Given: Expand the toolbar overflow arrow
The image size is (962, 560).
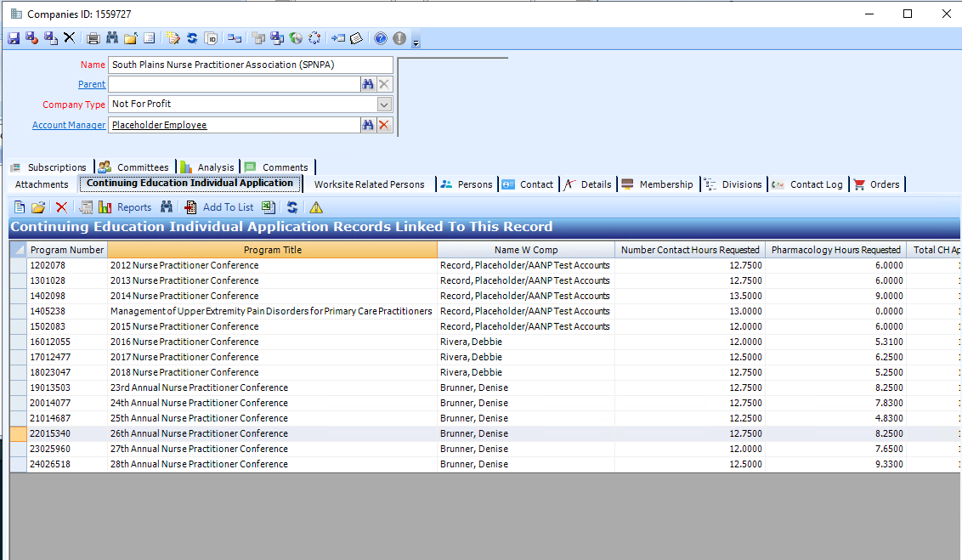Looking at the screenshot, I should (416, 40).
